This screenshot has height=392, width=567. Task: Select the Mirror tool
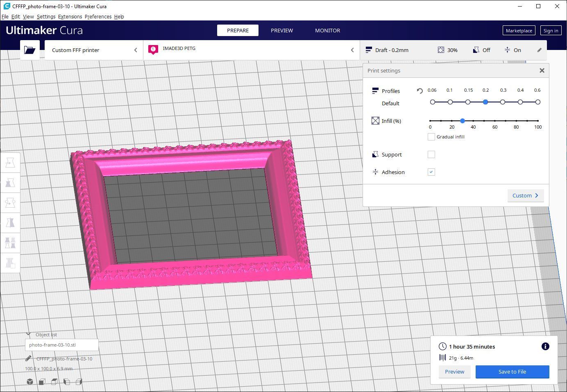click(x=10, y=223)
